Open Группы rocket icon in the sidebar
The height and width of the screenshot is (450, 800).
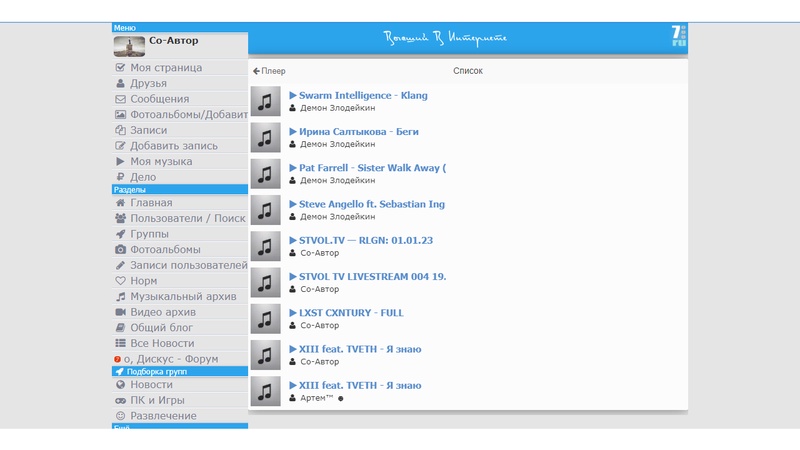[121, 234]
